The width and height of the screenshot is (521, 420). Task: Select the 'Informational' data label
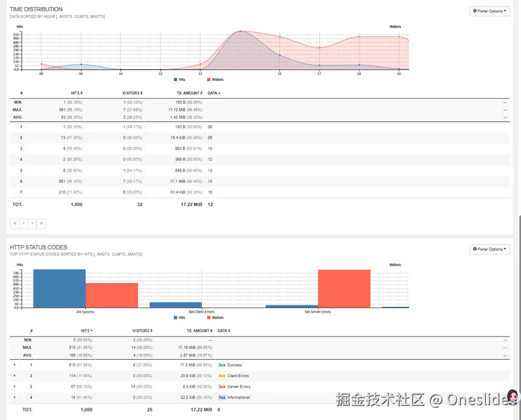239,397
